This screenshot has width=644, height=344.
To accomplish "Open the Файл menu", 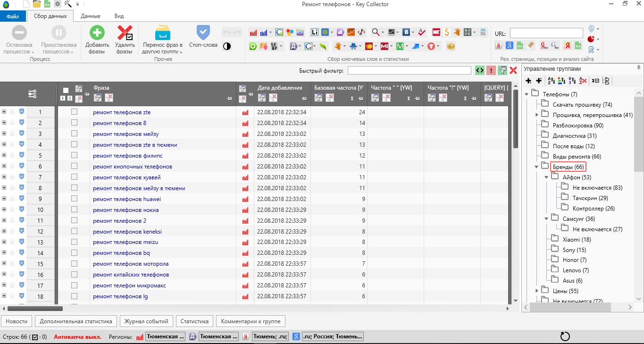I will pos(13,16).
